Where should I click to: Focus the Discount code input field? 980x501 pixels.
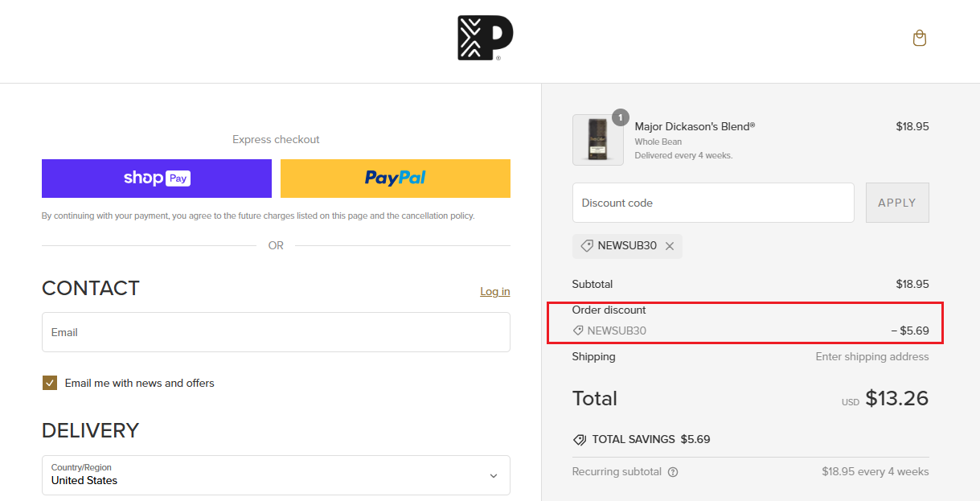point(713,203)
